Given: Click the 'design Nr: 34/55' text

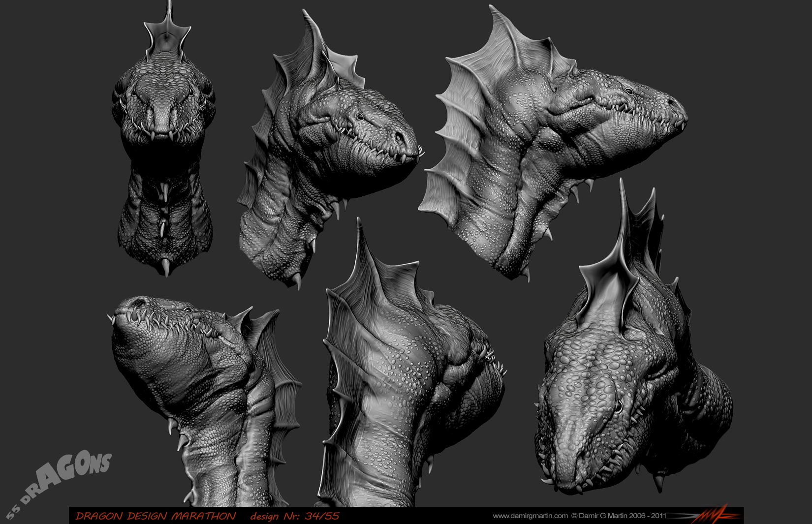Looking at the screenshot, I should pos(294,516).
